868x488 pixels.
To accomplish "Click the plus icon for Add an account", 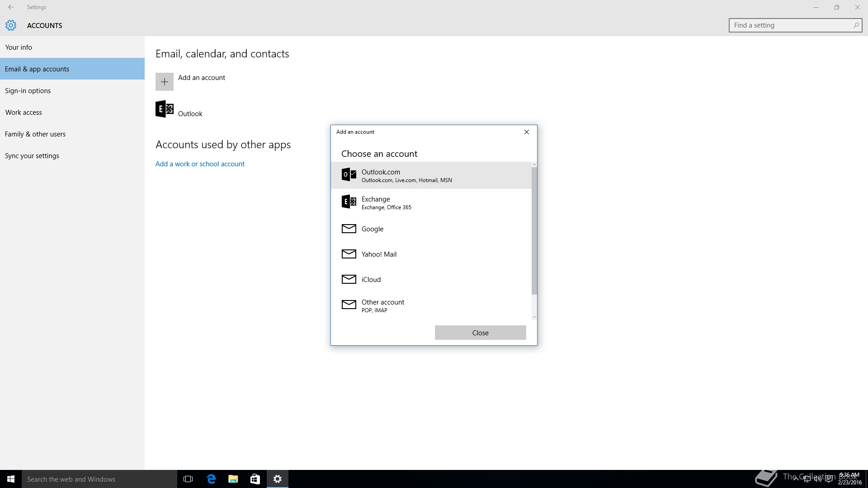I will tap(165, 82).
